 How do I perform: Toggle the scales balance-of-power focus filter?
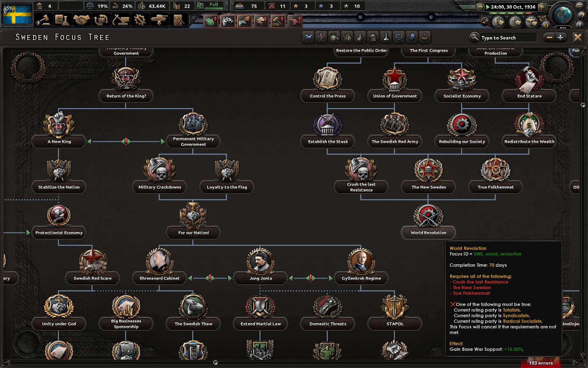click(x=399, y=37)
